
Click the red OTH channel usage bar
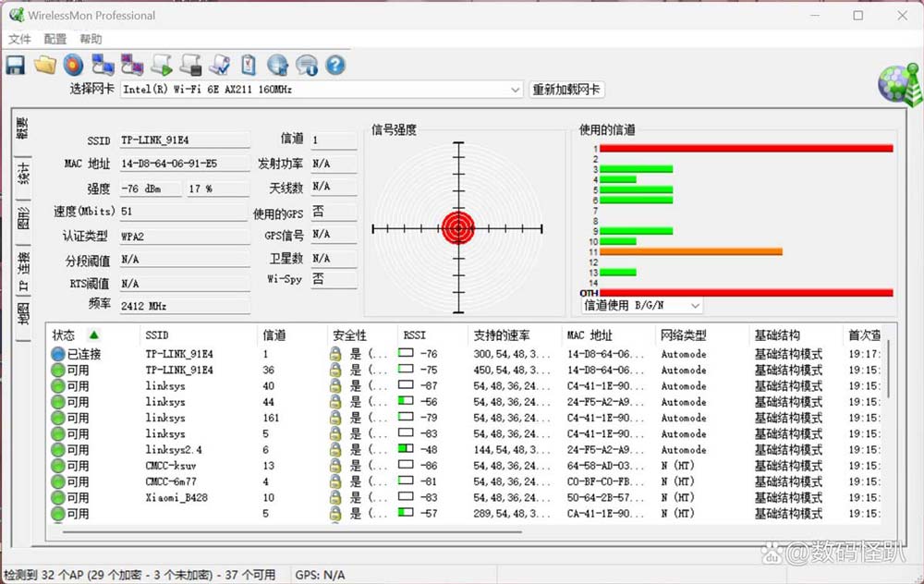point(746,293)
